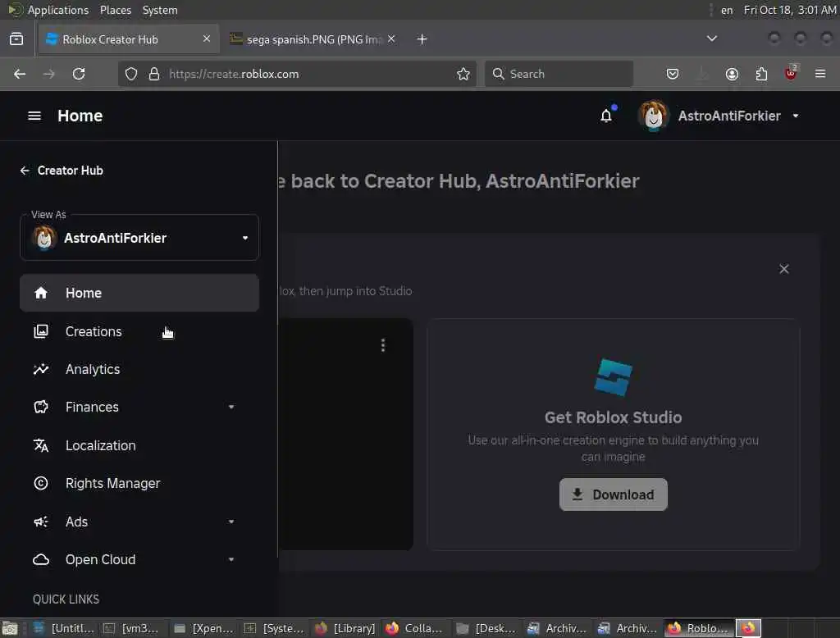Open Finances in the sidebar

point(139,407)
